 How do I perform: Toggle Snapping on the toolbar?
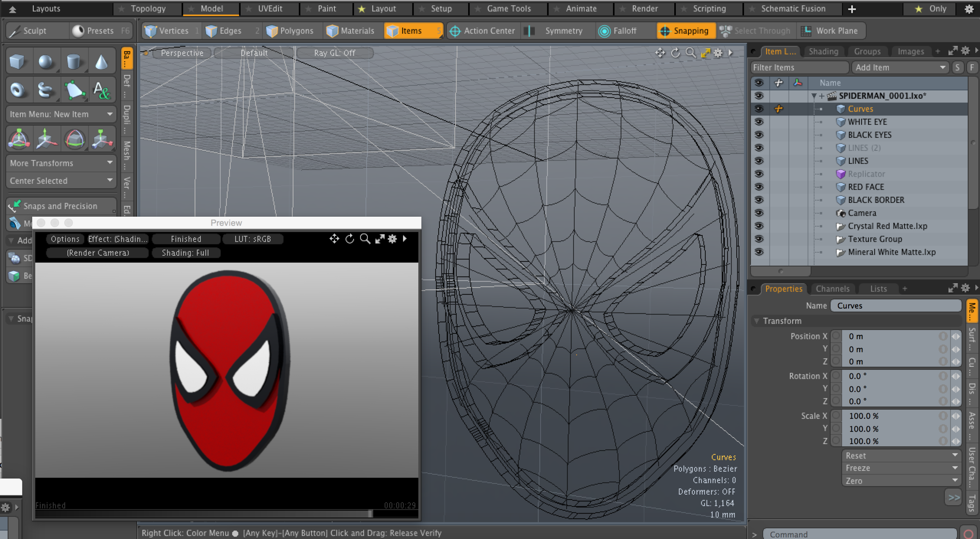coord(686,31)
